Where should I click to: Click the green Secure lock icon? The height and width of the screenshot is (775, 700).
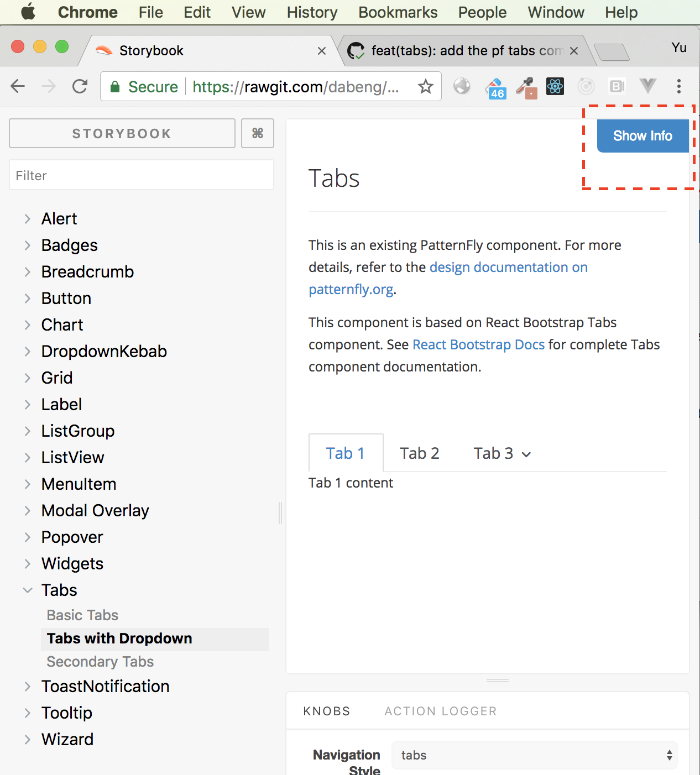point(115,87)
